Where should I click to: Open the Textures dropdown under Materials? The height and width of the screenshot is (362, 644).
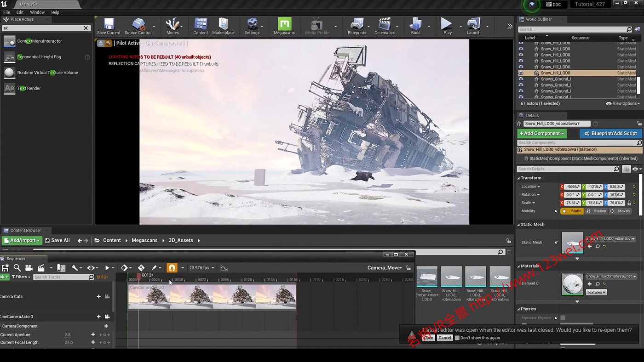click(x=596, y=292)
